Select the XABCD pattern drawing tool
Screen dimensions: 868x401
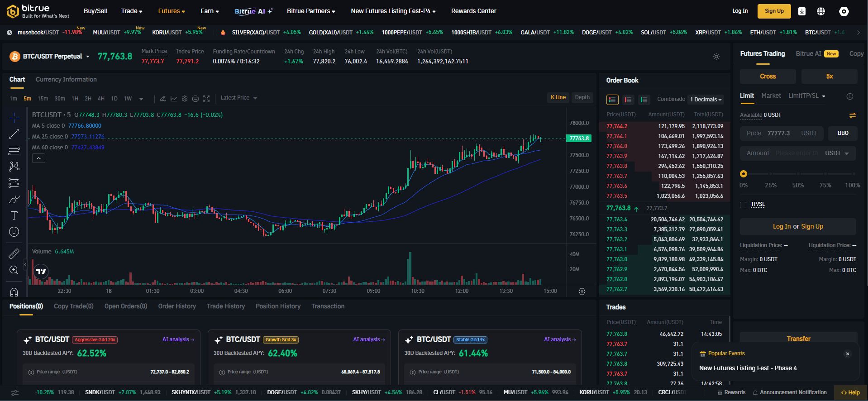14,166
